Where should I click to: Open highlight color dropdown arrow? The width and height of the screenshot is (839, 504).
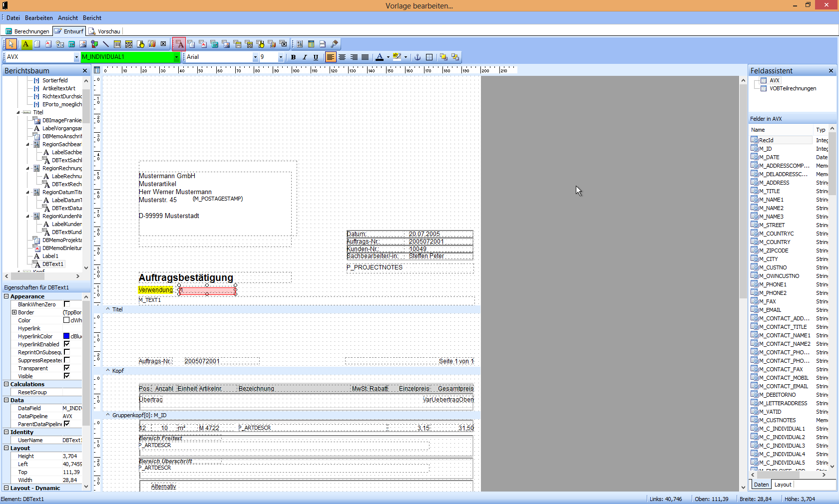(406, 57)
